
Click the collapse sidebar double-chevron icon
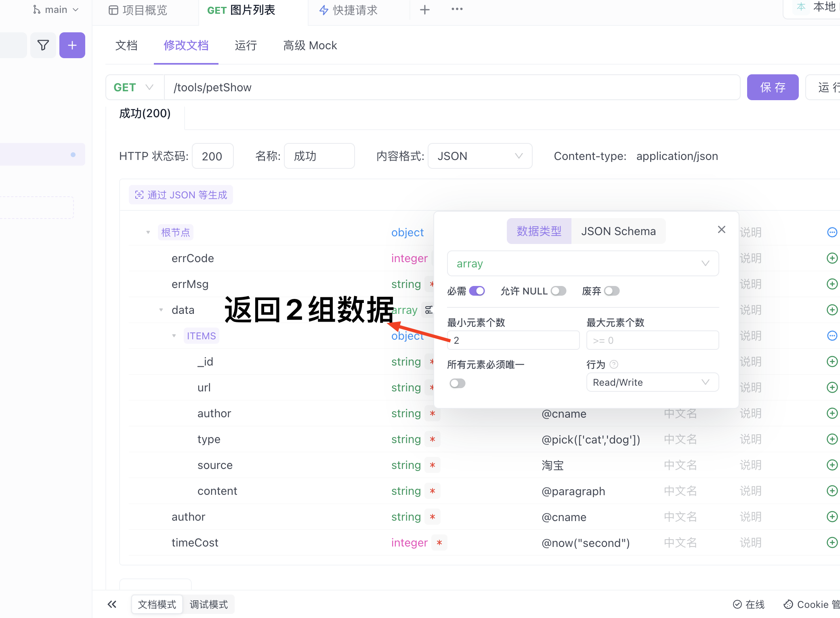coord(112,604)
